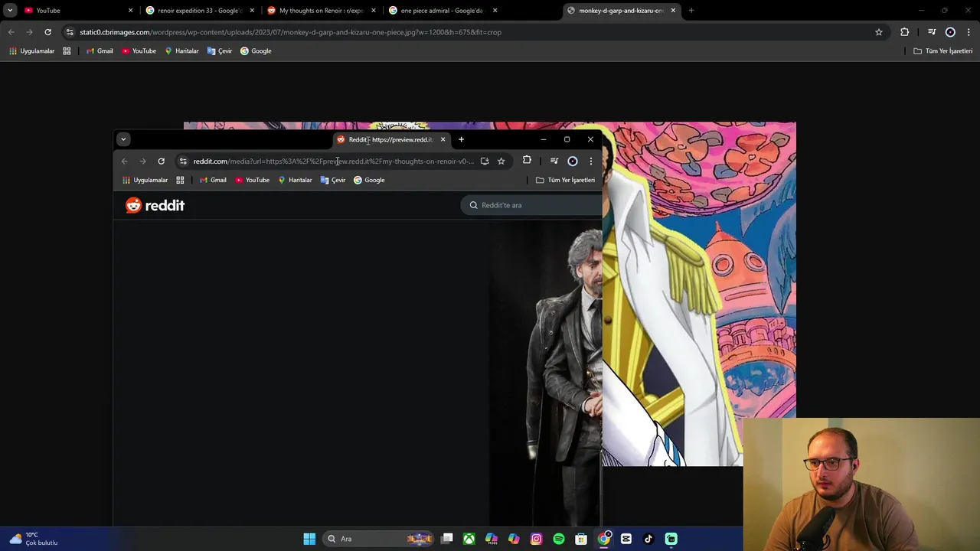Click site info icon in background window address bar
This screenshot has width=980, height=551.
(x=70, y=32)
